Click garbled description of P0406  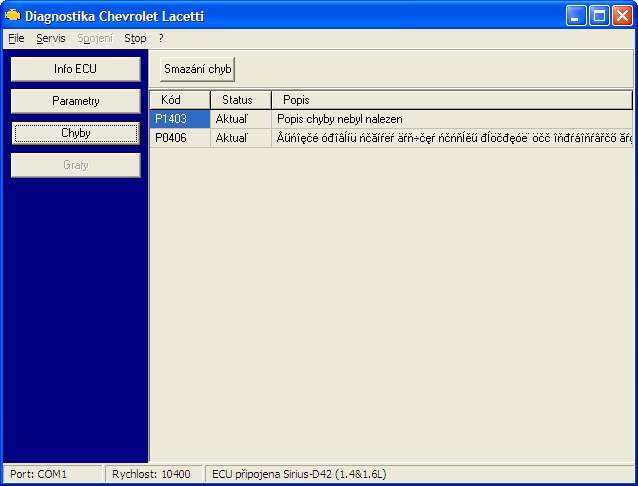(454, 138)
